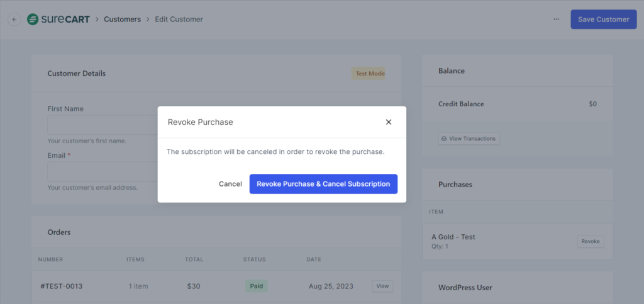Click order number #TEST-0013

pyautogui.click(x=62, y=286)
